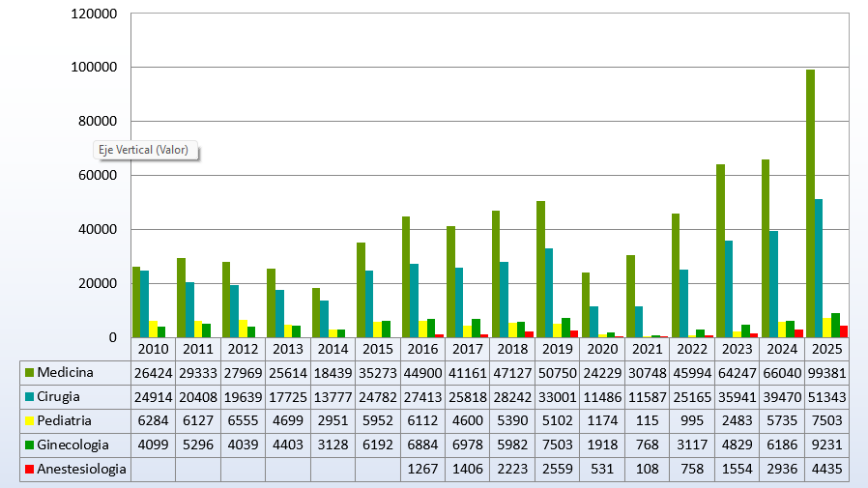
Task: Select the 120000 vertical axis label
Action: point(95,14)
